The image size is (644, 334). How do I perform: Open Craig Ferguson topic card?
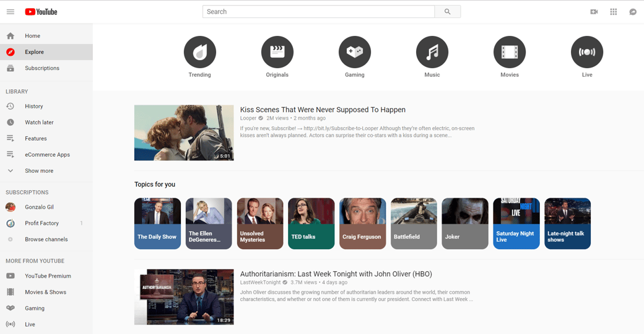[363, 224]
